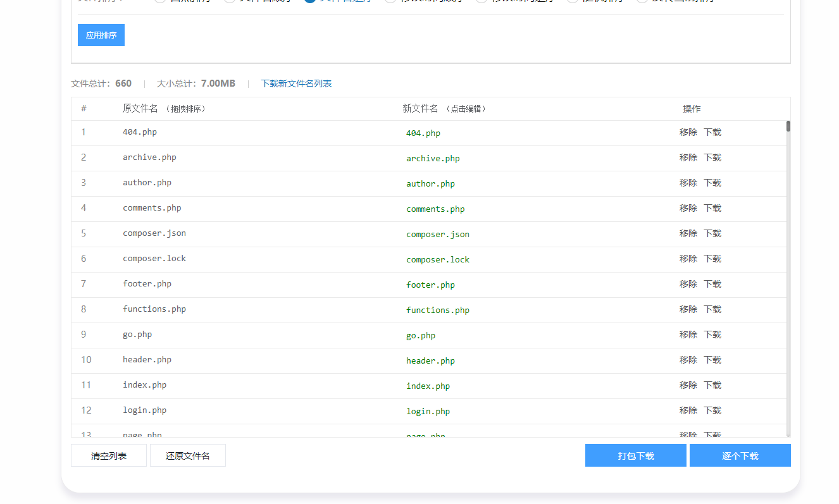Remove the 404.php file from the list

pyautogui.click(x=688, y=132)
